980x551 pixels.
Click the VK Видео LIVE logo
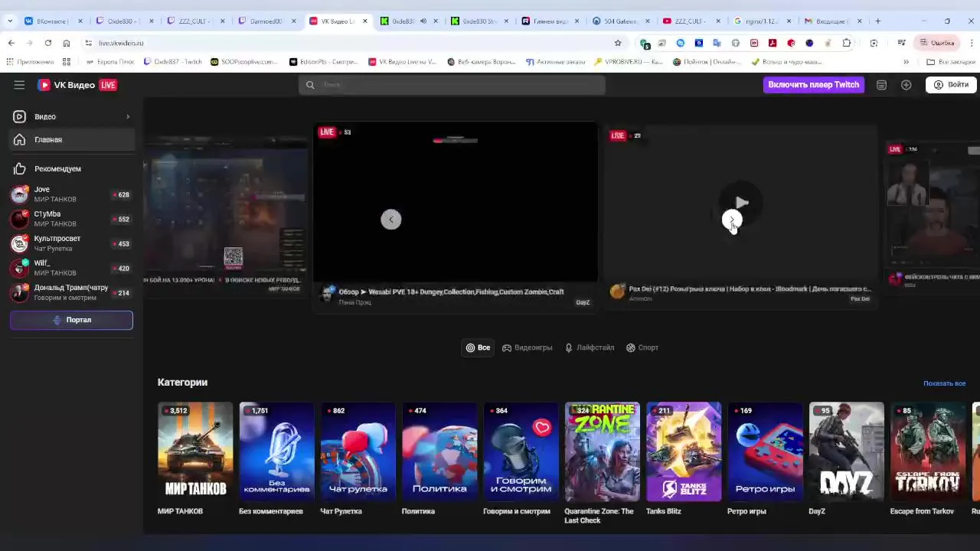click(77, 85)
